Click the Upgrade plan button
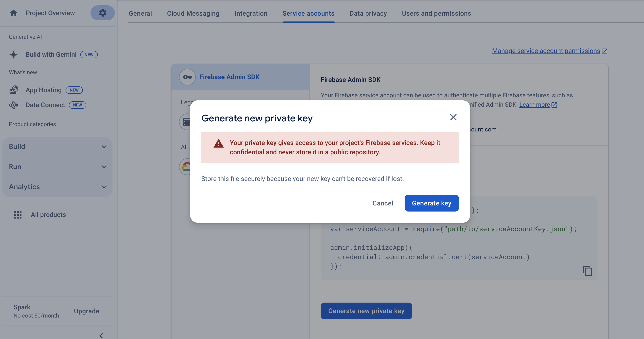Viewport: 644px width, 339px height. 87,311
